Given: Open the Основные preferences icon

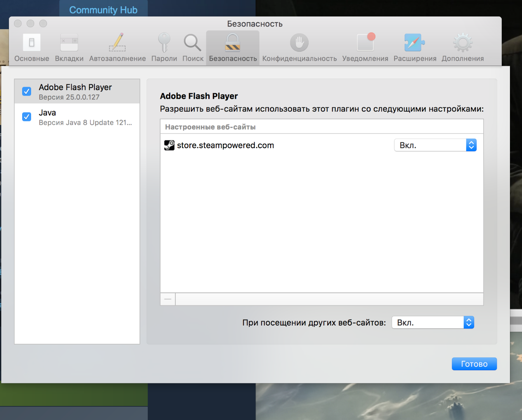Looking at the screenshot, I should [x=32, y=42].
